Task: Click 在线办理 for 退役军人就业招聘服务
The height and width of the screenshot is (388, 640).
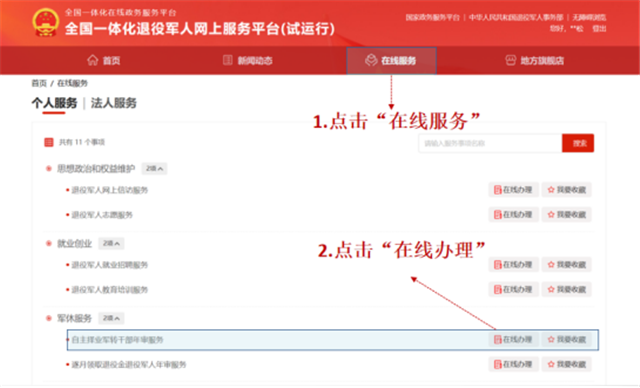Action: [x=513, y=265]
